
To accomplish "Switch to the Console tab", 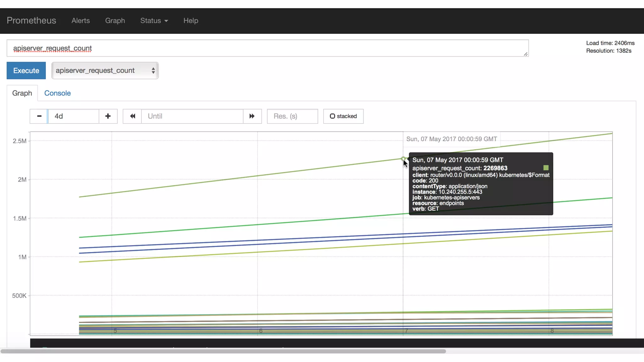I will coord(57,93).
